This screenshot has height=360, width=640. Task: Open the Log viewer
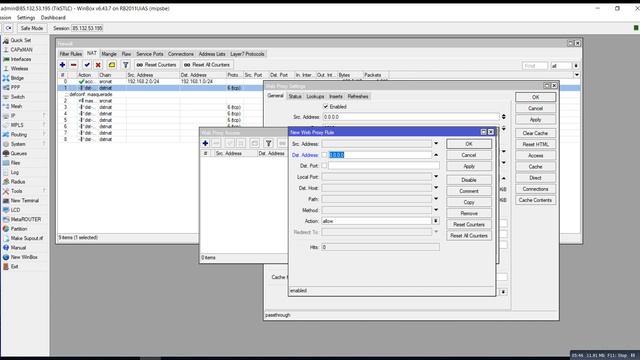point(15,172)
